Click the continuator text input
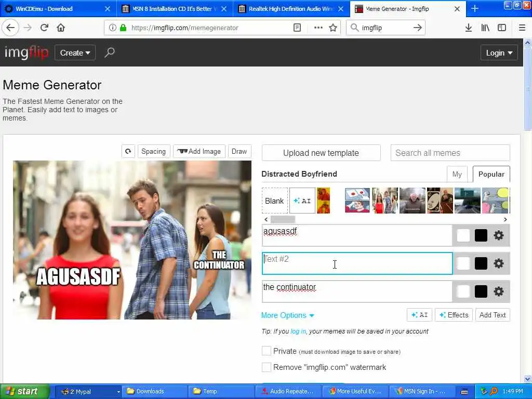The height and width of the screenshot is (399, 532). (357, 291)
